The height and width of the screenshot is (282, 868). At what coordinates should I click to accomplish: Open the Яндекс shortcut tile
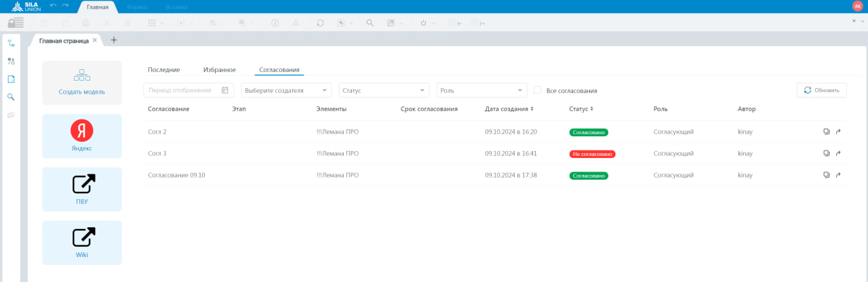pos(82,136)
